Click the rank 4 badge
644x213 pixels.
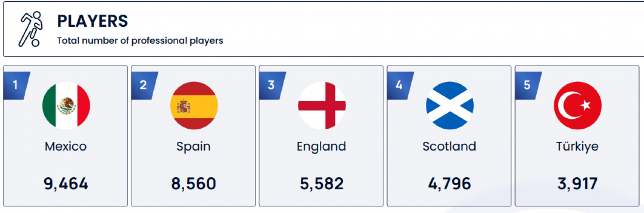[400, 86]
